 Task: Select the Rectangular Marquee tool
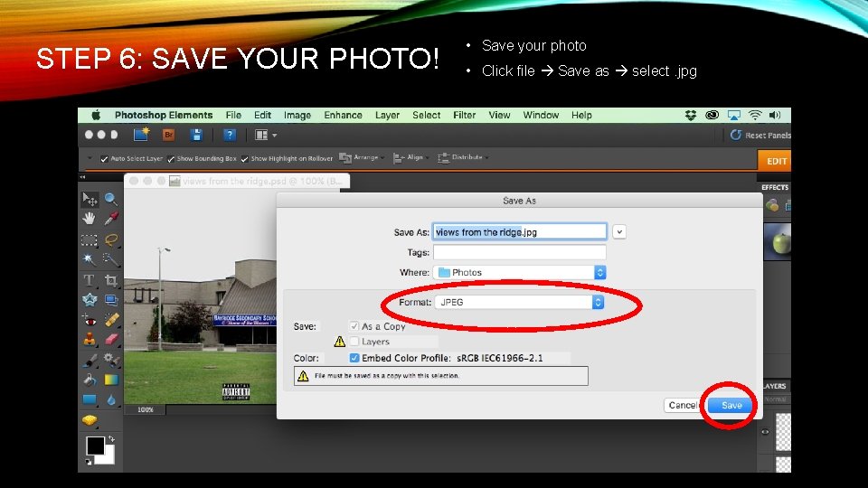tap(90, 239)
